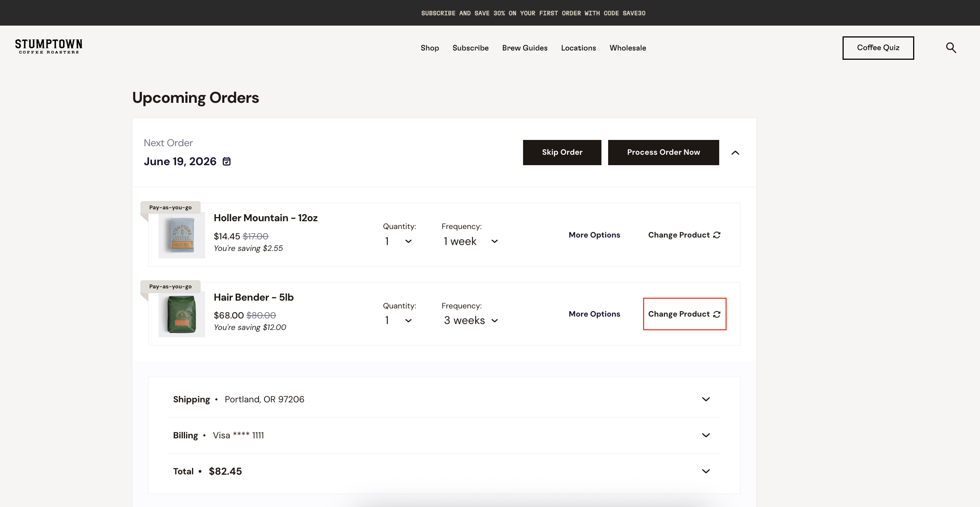
Task: Open Hair Bender frequency dropdown
Action: (x=471, y=320)
